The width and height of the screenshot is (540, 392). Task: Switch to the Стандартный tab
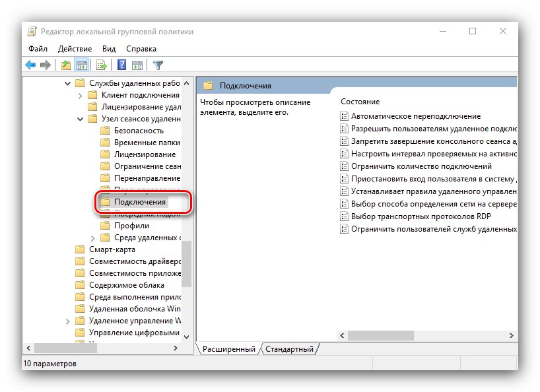[x=290, y=348]
